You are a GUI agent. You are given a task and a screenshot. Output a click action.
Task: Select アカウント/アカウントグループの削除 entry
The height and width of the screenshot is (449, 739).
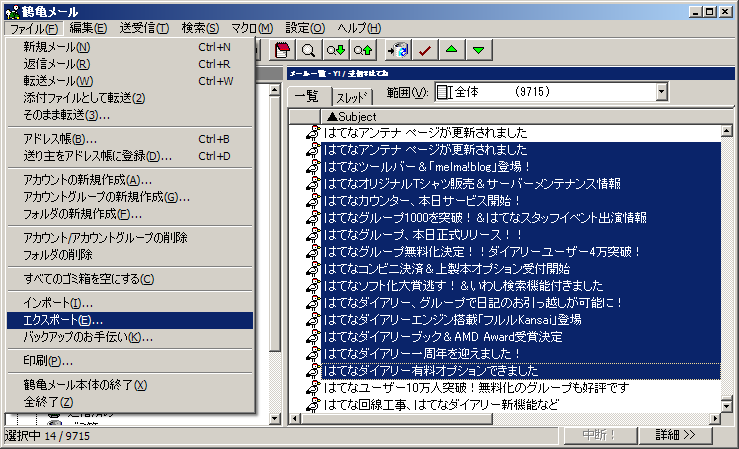tap(130, 238)
